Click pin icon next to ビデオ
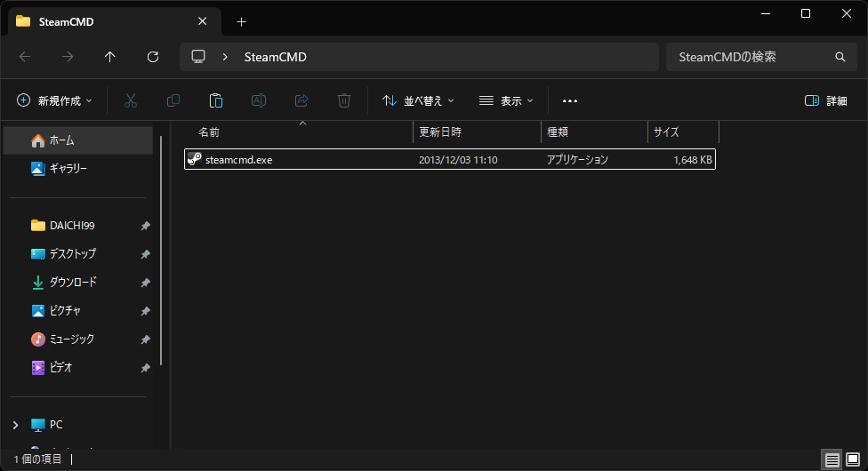The image size is (868, 471). click(145, 368)
